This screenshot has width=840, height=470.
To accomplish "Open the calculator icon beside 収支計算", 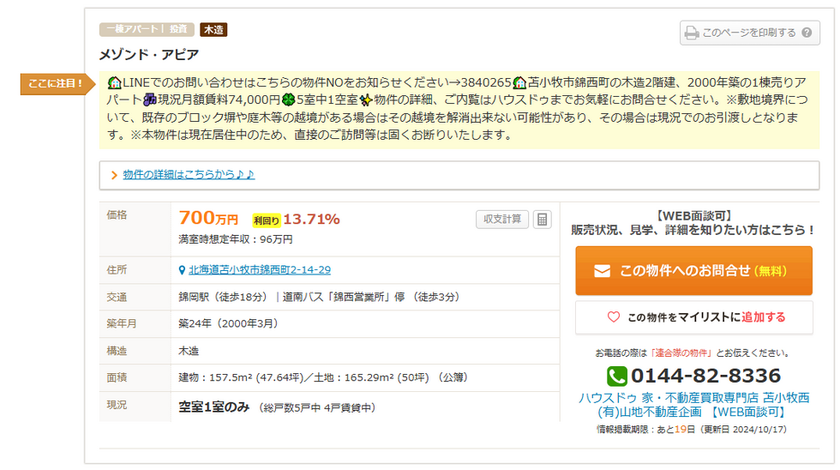I will [x=541, y=220].
